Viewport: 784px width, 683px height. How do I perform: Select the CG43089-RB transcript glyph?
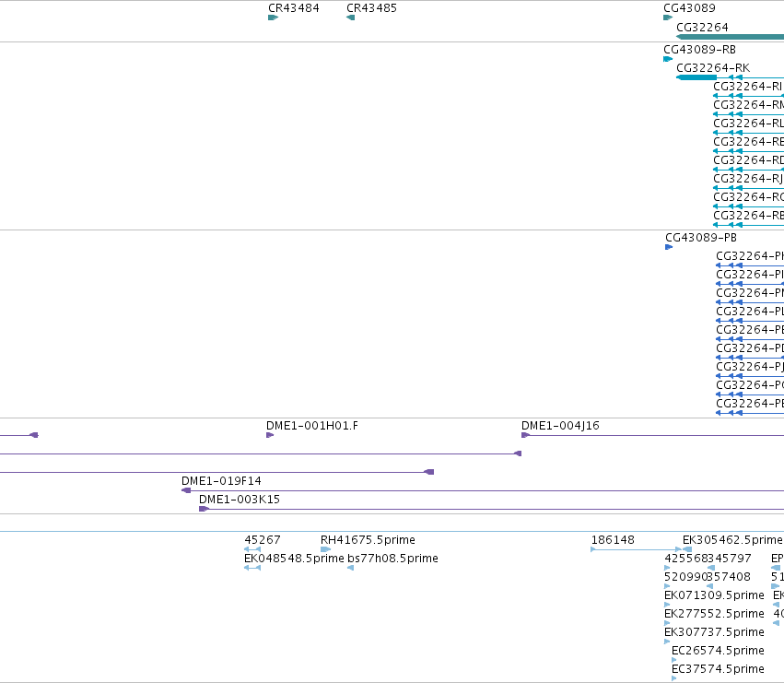[668, 59]
